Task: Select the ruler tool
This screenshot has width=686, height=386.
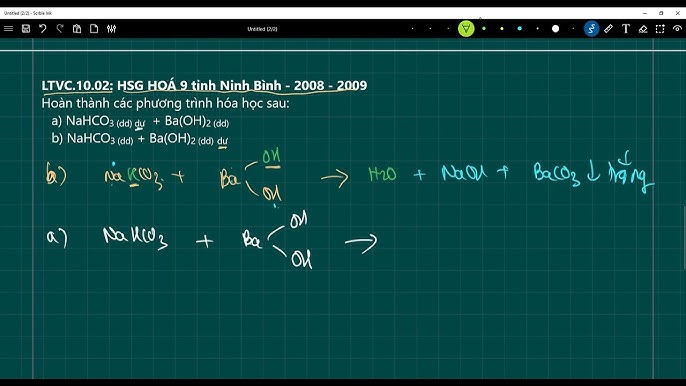Action: pyautogui.click(x=609, y=29)
